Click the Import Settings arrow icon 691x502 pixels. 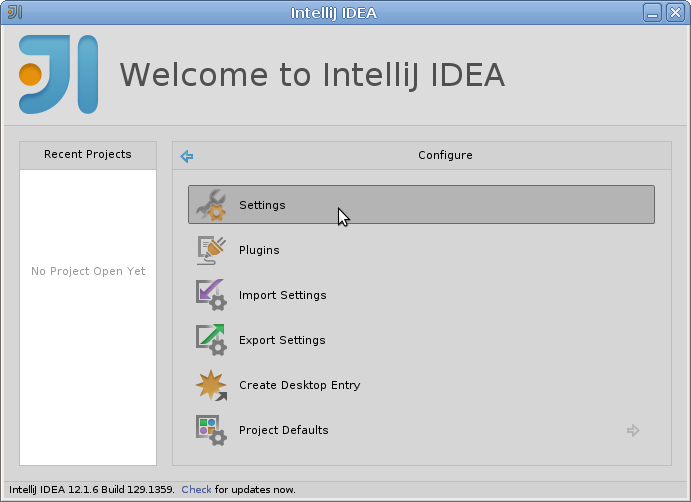[x=211, y=295]
